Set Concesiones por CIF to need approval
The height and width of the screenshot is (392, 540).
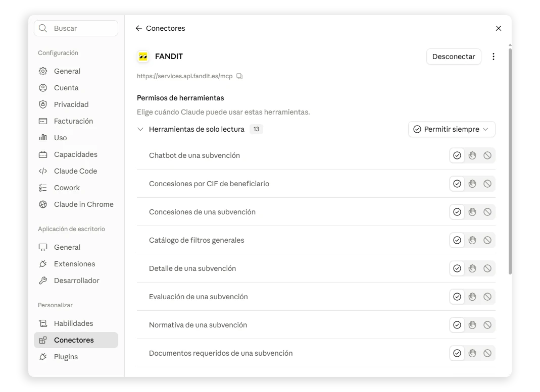[472, 184]
